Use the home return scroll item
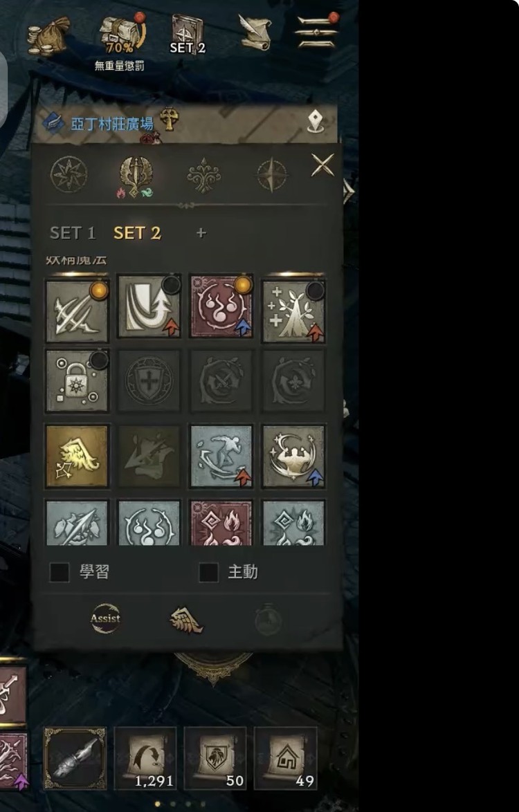The image size is (519, 812). 285,757
